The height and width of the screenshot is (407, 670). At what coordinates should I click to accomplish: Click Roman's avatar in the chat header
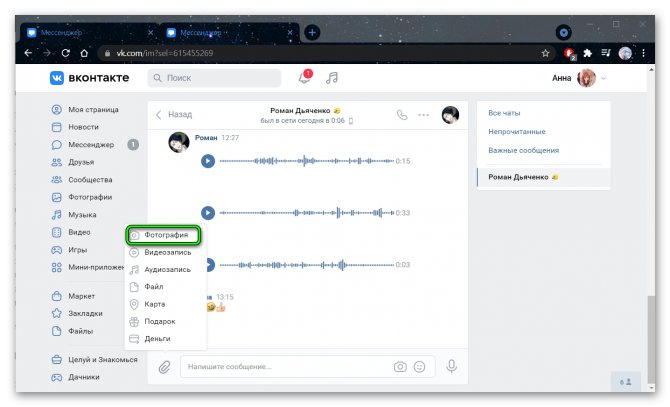tap(450, 115)
